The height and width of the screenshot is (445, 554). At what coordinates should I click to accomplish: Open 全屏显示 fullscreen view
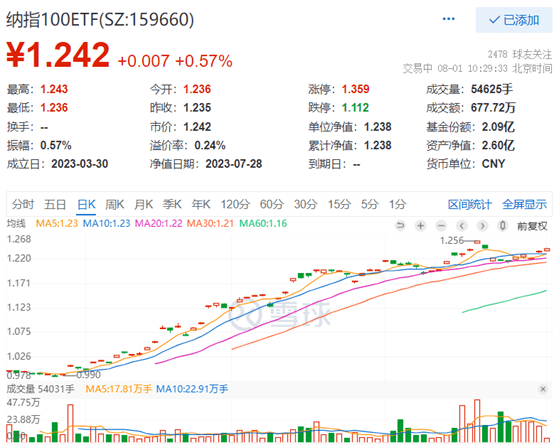(x=525, y=204)
